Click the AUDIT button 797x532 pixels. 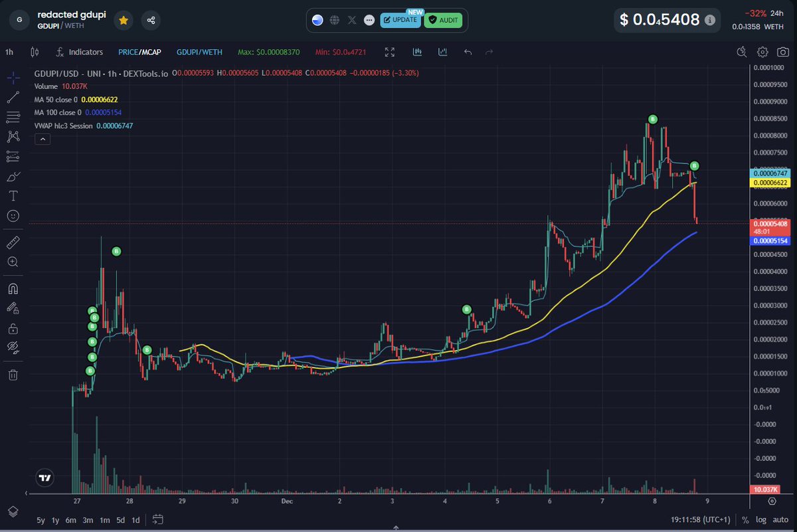443,20
